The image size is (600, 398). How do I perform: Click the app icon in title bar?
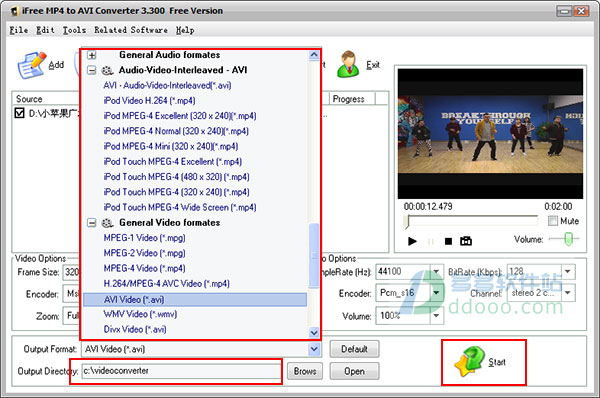[15, 11]
